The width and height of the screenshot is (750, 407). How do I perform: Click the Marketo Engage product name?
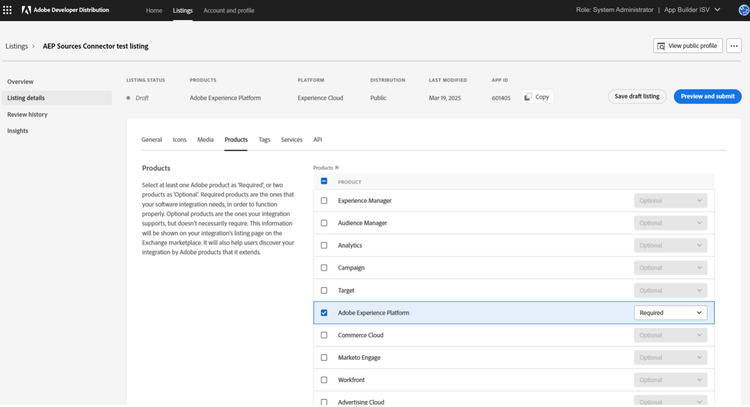[359, 358]
